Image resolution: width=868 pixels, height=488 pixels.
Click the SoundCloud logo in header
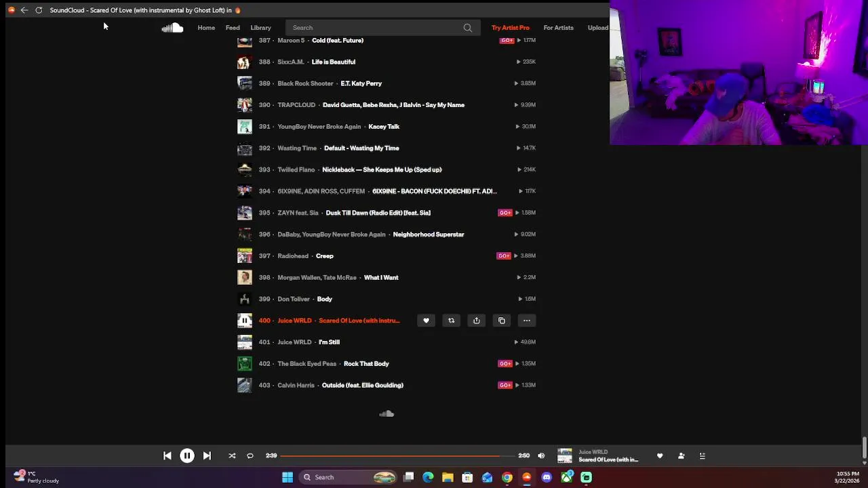point(172,28)
